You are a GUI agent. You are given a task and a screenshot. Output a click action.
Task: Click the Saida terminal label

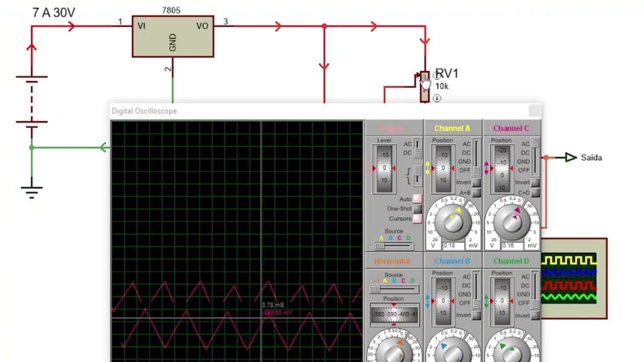point(591,158)
